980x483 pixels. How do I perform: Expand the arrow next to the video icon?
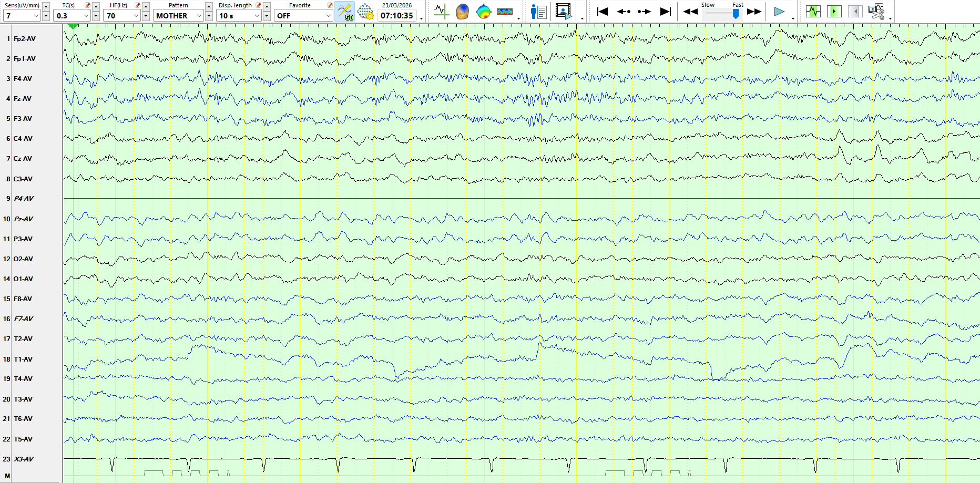[x=582, y=18]
